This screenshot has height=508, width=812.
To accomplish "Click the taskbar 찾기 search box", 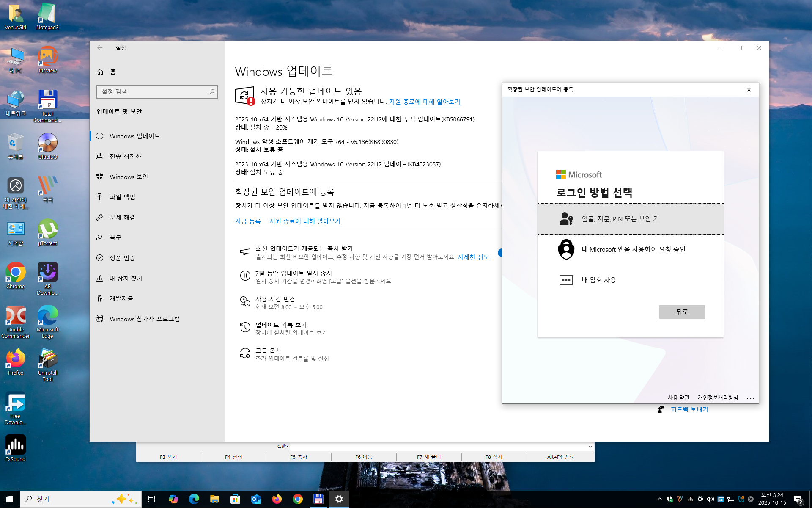I will point(80,499).
